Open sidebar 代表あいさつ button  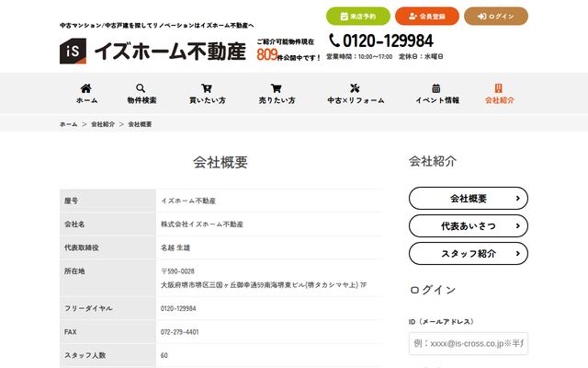[x=469, y=225]
